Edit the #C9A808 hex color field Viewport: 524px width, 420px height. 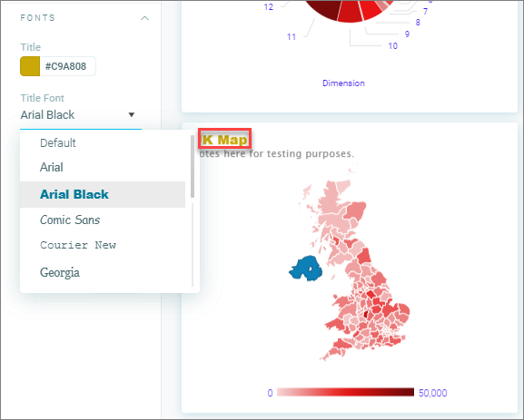pos(68,66)
